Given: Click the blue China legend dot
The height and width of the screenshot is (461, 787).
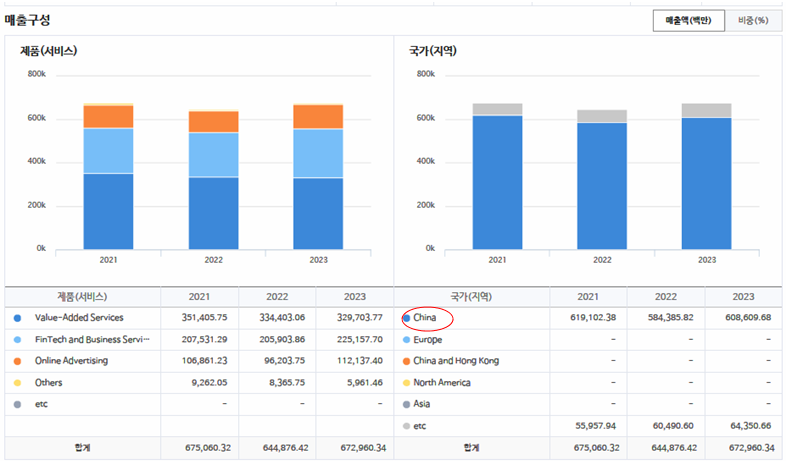Looking at the screenshot, I should (x=406, y=318).
